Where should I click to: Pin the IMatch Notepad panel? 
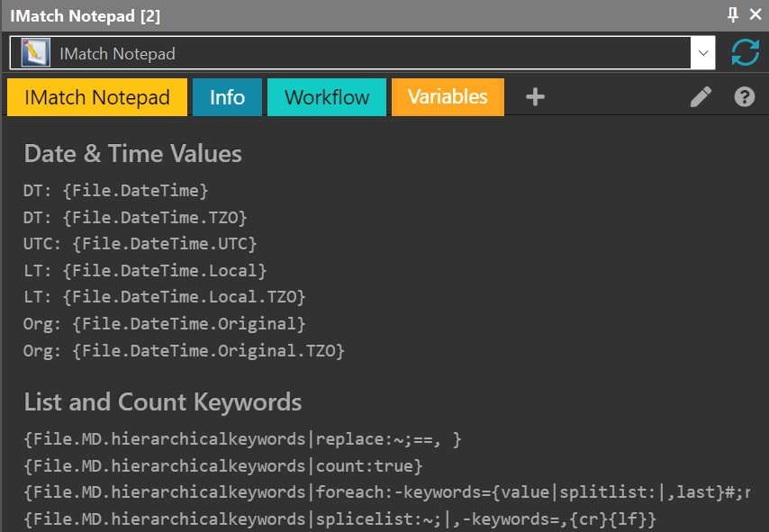pos(733,14)
